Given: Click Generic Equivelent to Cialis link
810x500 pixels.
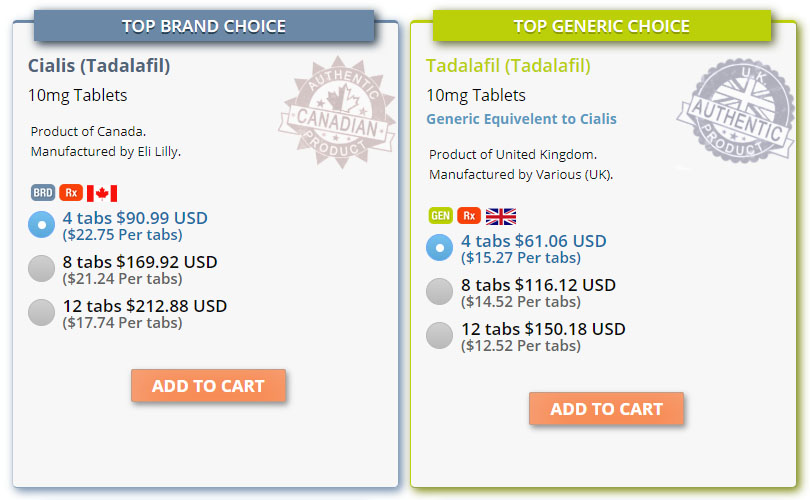Looking at the screenshot, I should 521,119.
